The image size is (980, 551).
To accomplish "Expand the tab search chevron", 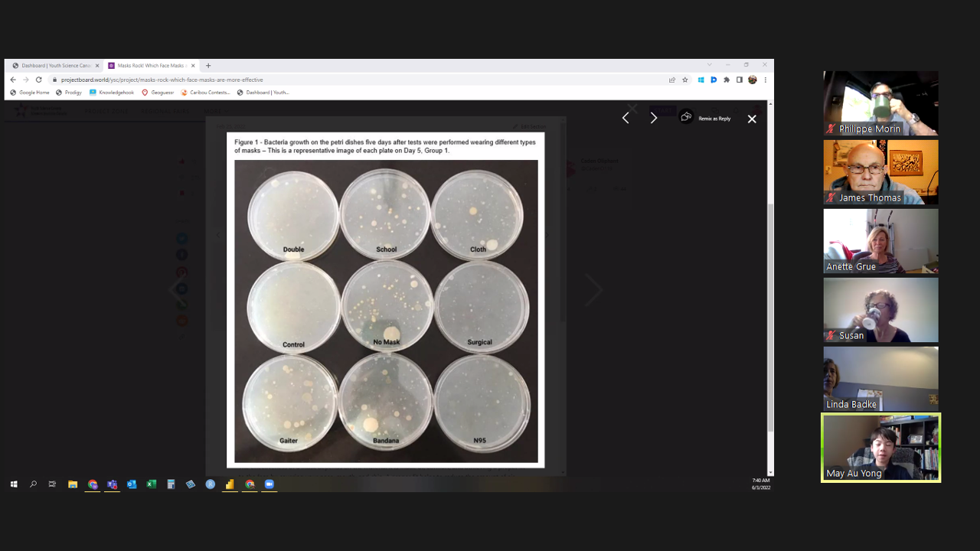I will coord(710,65).
